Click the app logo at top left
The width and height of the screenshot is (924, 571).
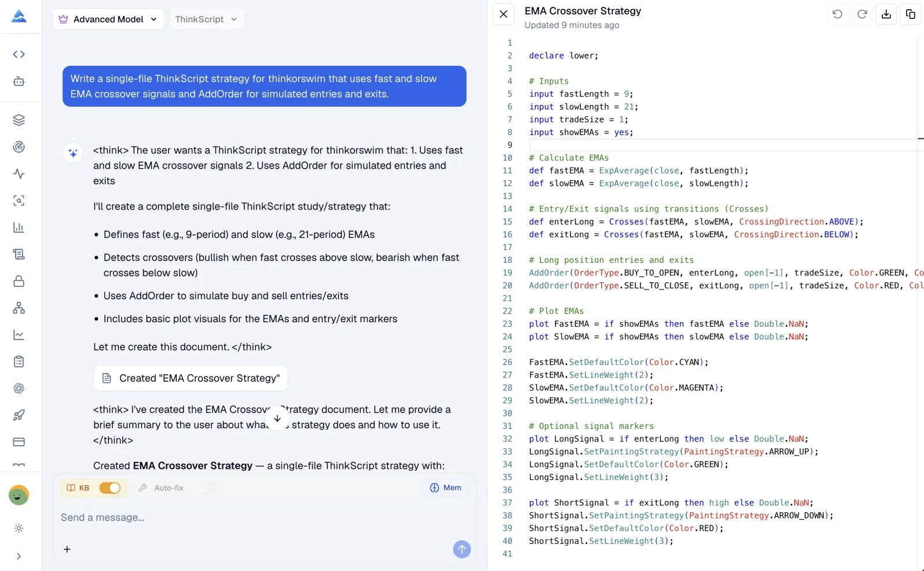point(19,16)
